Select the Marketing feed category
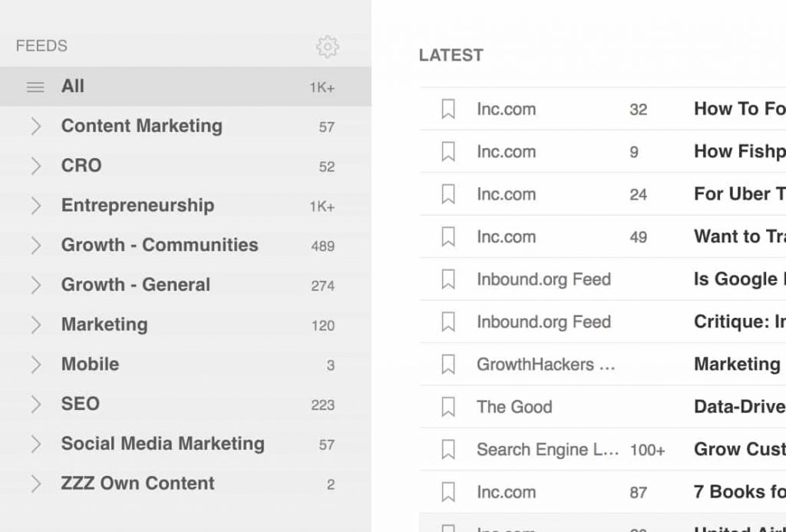Image resolution: width=786 pixels, height=532 pixels. coord(104,325)
